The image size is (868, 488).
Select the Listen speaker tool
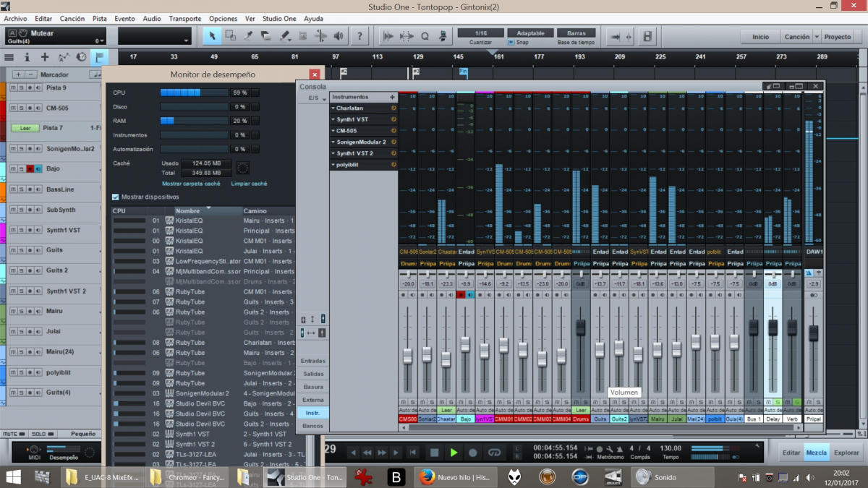point(339,36)
